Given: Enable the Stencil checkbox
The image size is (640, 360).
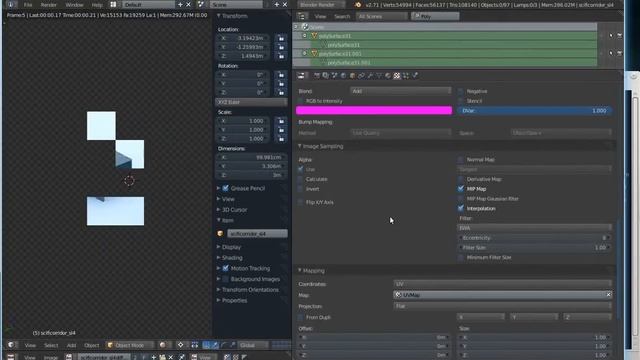Looking at the screenshot, I should (460, 101).
